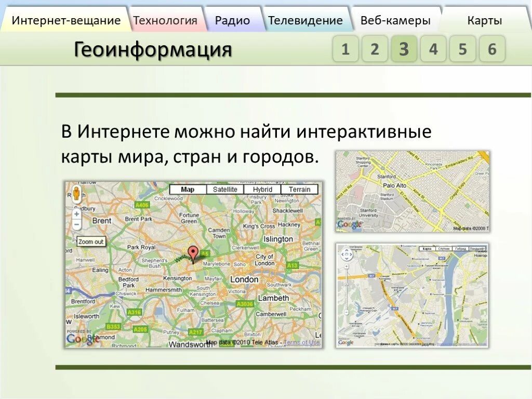Viewport: 532px width, 399px height.
Task: Jump to slide page 1
Action: 345,49
